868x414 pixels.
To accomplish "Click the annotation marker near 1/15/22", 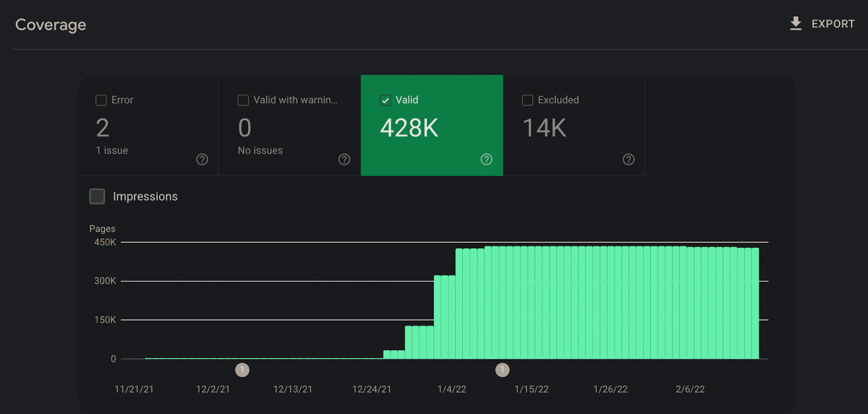I will (x=502, y=370).
